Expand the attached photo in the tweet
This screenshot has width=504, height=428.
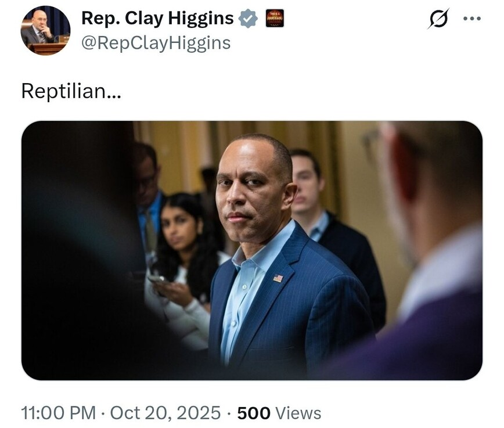click(251, 250)
